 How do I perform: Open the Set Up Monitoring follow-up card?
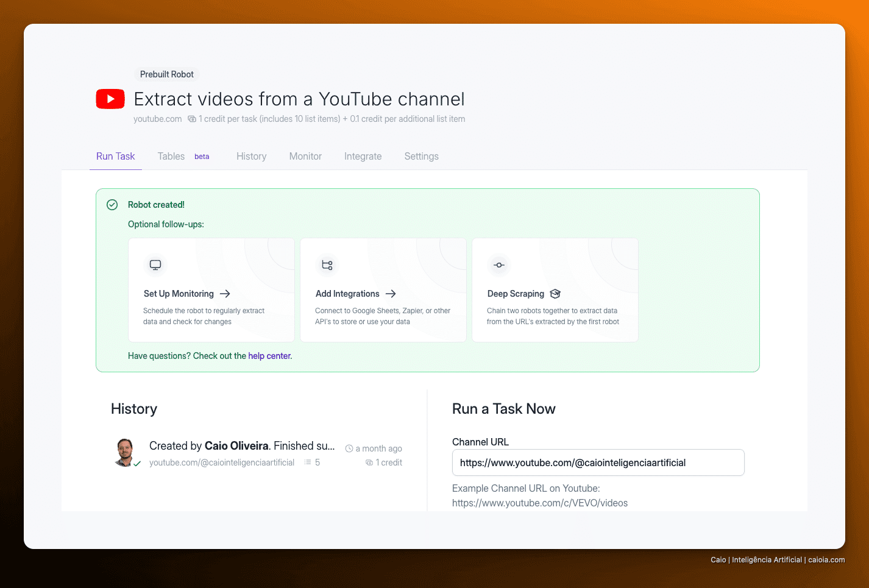click(x=211, y=290)
